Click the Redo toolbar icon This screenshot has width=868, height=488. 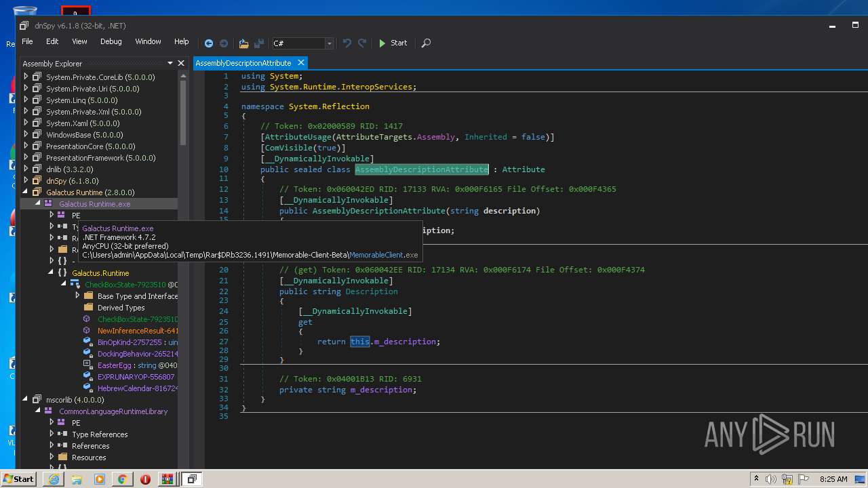362,43
